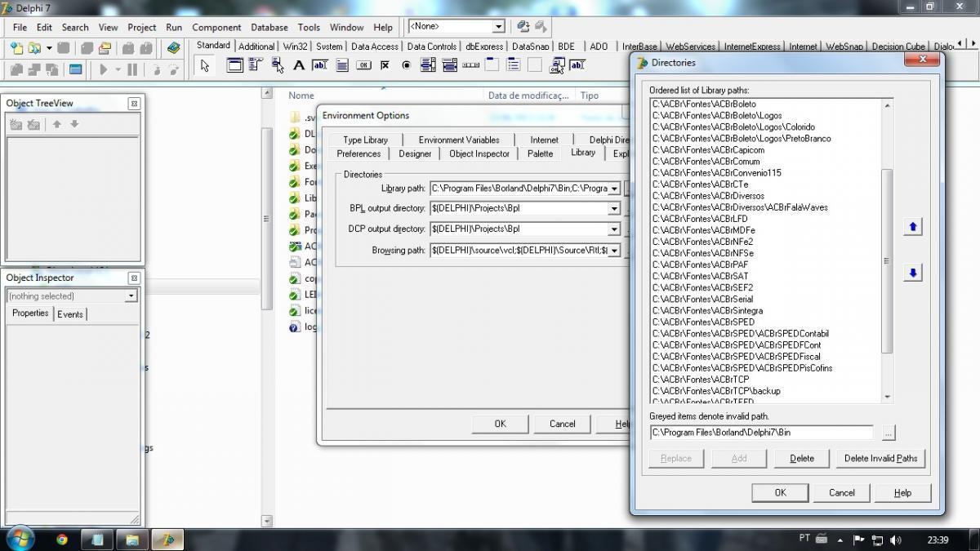Click the Delete Invalid Paths button
980x551 pixels.
coord(880,459)
